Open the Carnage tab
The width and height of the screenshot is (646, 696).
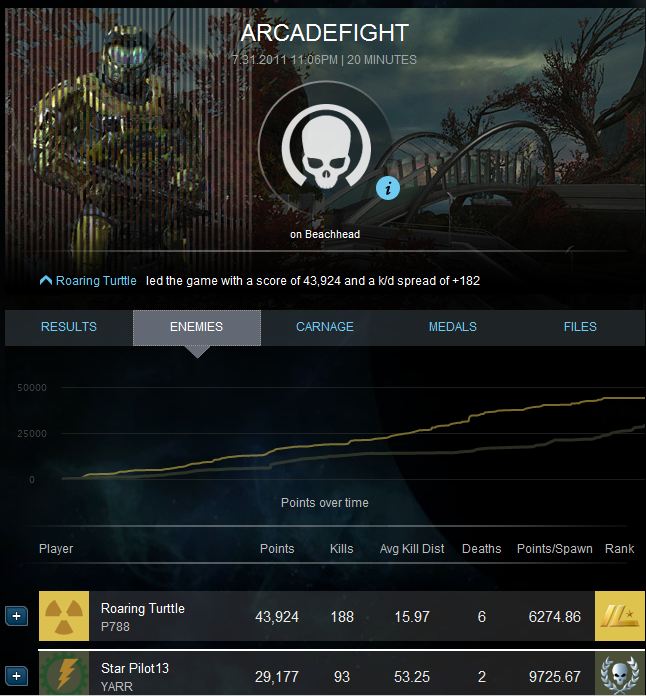point(325,327)
